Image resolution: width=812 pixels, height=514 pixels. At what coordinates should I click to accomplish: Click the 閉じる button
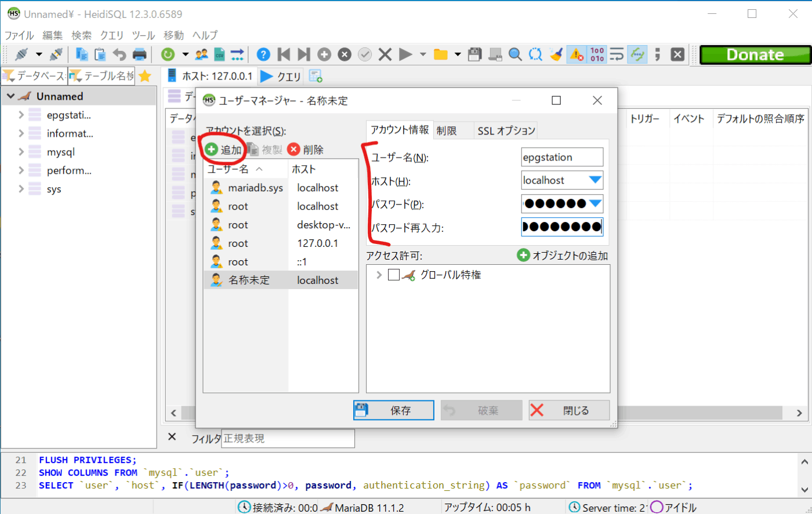(569, 410)
